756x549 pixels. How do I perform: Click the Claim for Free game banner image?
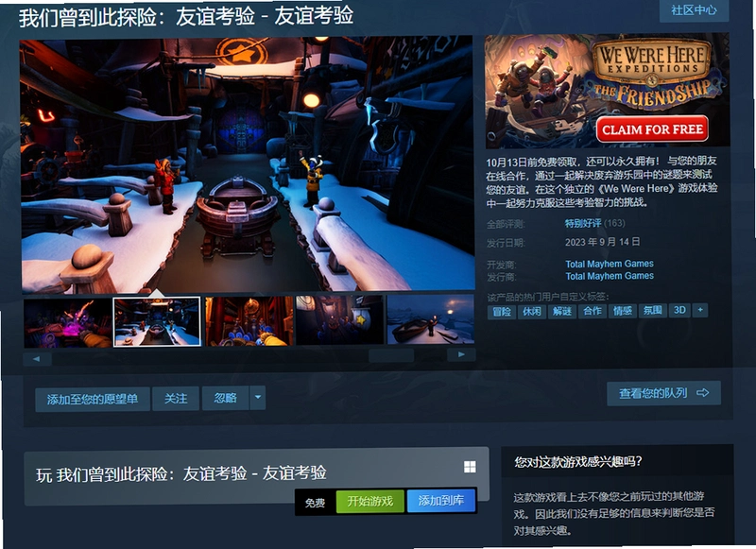607,91
